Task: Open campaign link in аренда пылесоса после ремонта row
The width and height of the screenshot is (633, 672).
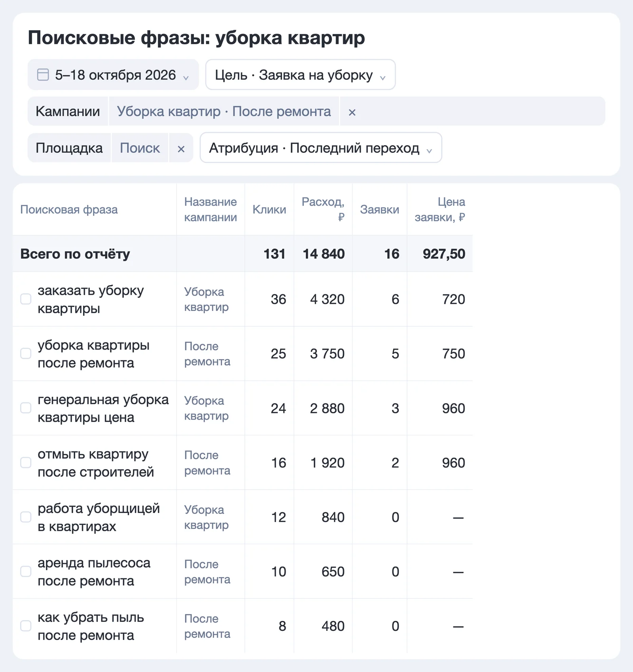Action: [x=207, y=572]
